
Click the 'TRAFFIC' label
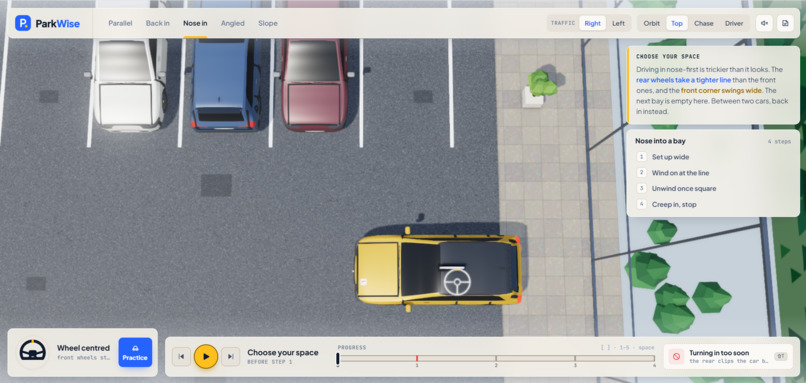pyautogui.click(x=563, y=23)
